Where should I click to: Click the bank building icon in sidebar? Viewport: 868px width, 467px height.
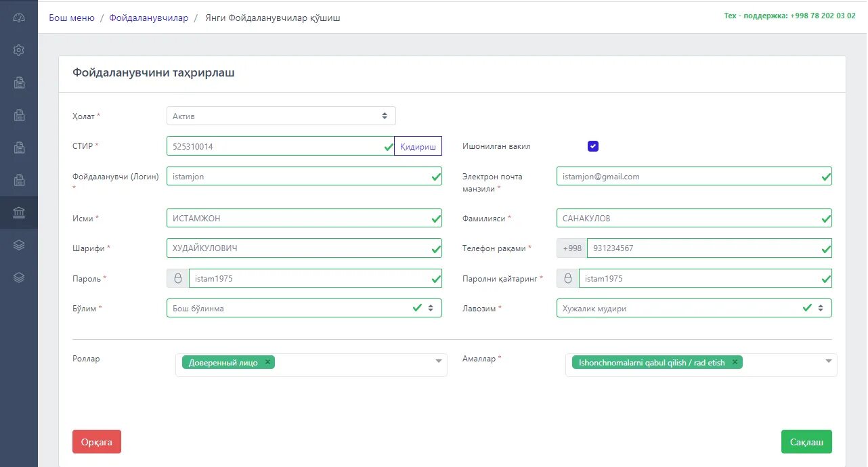(19, 213)
